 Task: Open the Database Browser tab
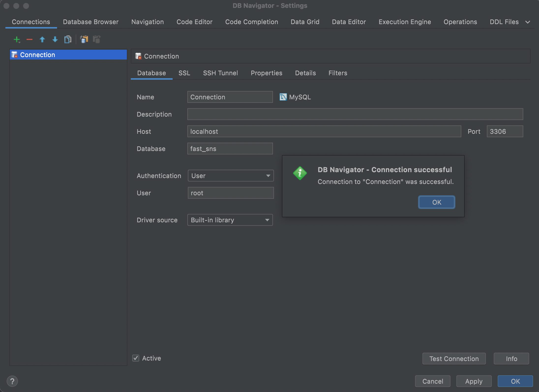click(90, 22)
